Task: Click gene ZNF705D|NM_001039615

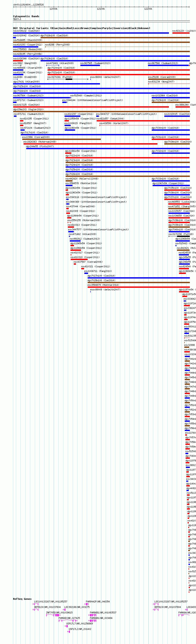Action: click(x=59, y=613)
